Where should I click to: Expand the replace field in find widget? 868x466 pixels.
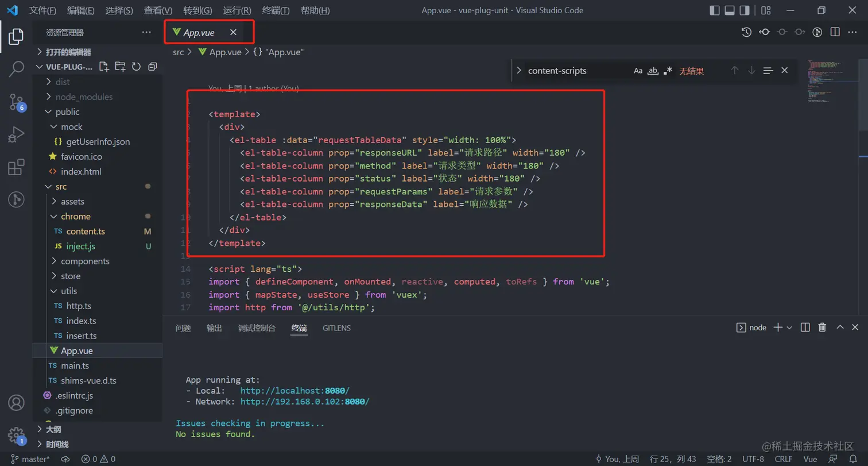[x=519, y=71]
